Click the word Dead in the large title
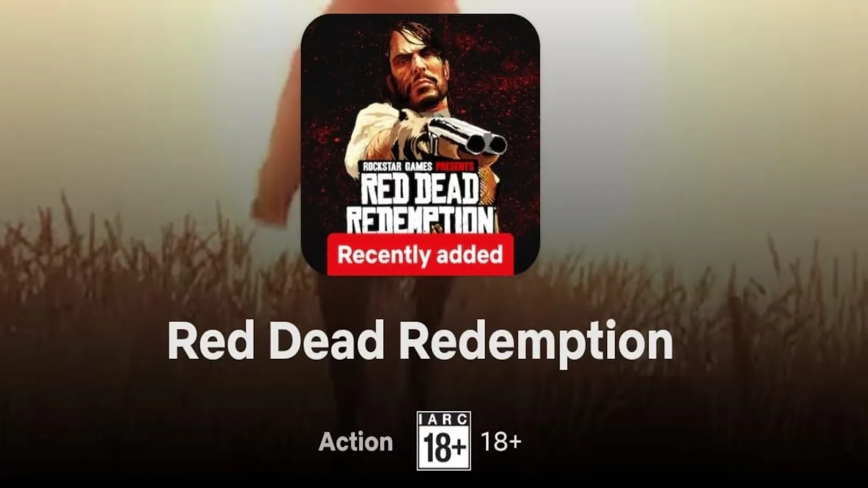The image size is (868, 488). pos(327,341)
